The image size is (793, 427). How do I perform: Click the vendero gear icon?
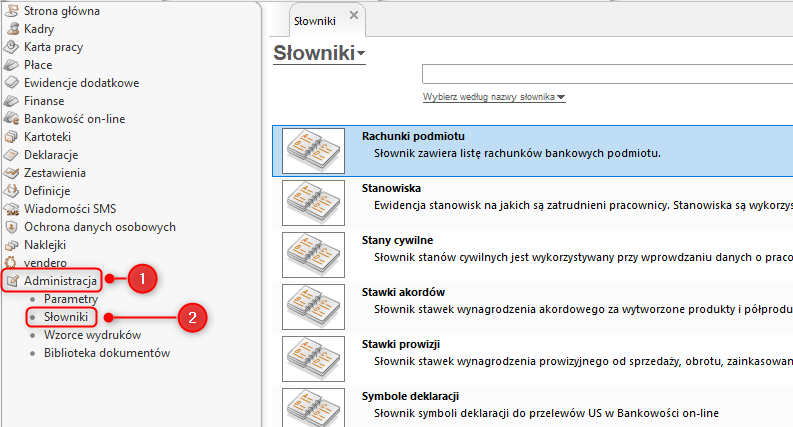click(11, 263)
